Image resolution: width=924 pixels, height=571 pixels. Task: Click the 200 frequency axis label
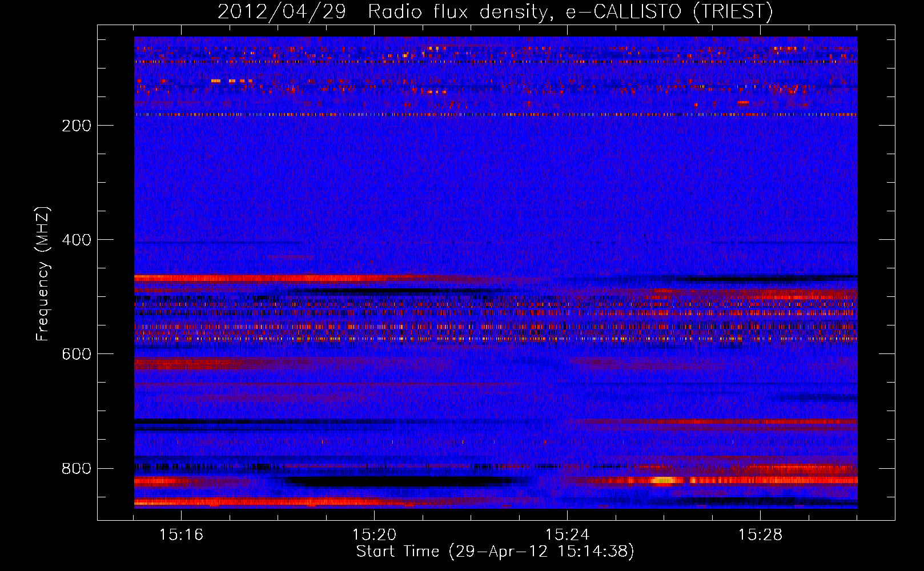click(x=77, y=126)
